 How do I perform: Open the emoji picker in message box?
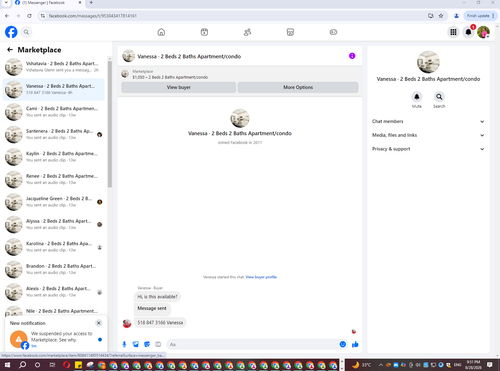[x=343, y=344]
